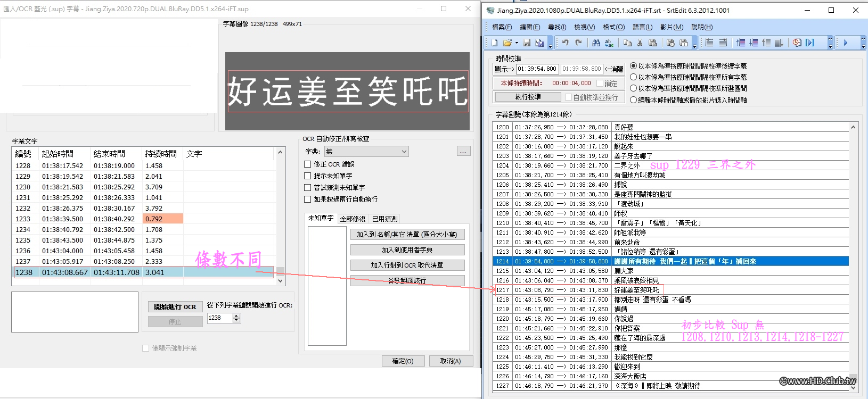Expand the play toolbar section overflow chevron
Screen dimensions: 868x399
pos(863,43)
